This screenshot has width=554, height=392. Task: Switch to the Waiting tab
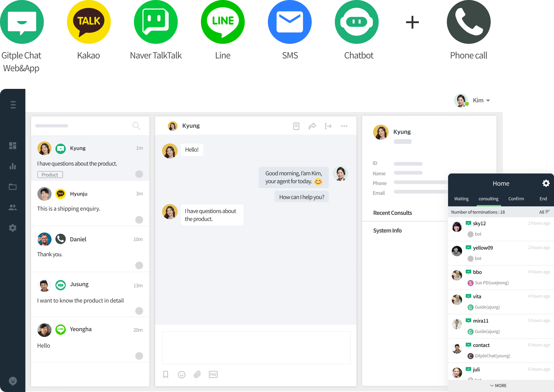(461, 199)
